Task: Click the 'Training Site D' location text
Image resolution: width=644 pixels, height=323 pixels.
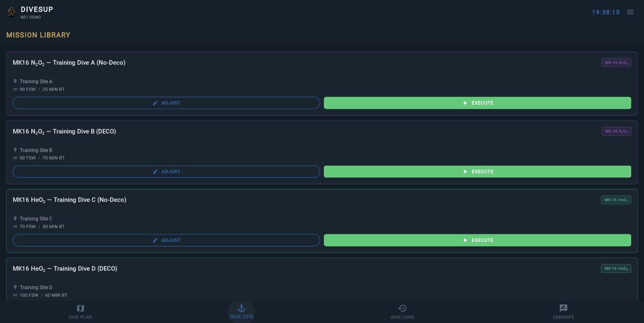Action: 36,288
